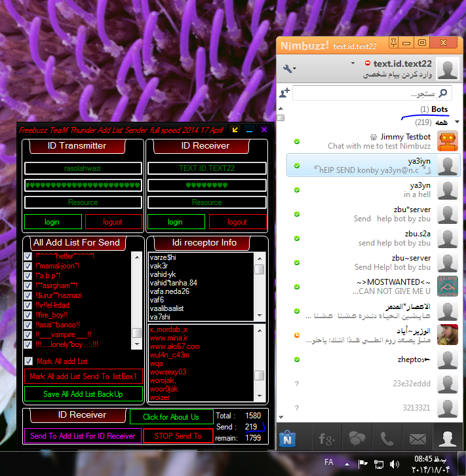Click the الوزير~أياد contact avatar
Screen dimensions: 466x476
pos(448,335)
